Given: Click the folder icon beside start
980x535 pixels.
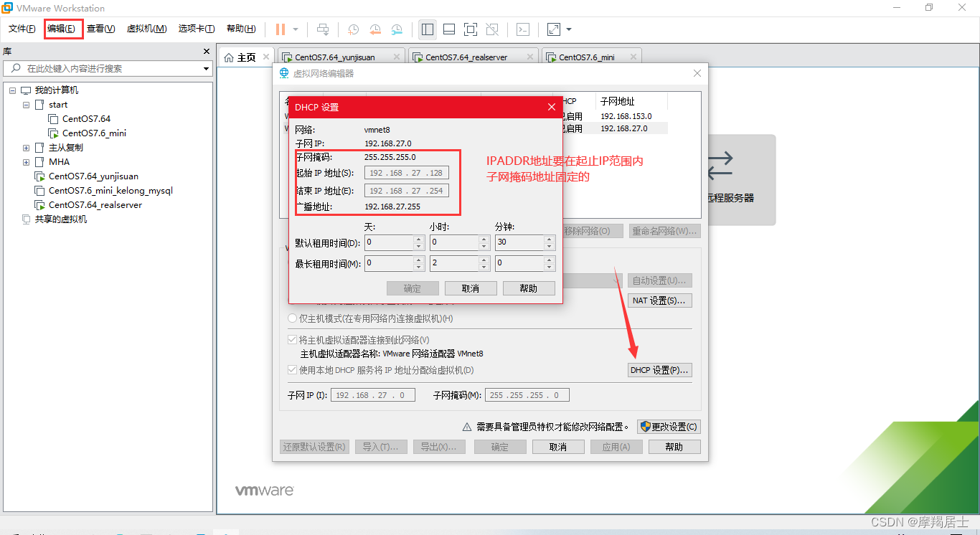Looking at the screenshot, I should (39, 105).
